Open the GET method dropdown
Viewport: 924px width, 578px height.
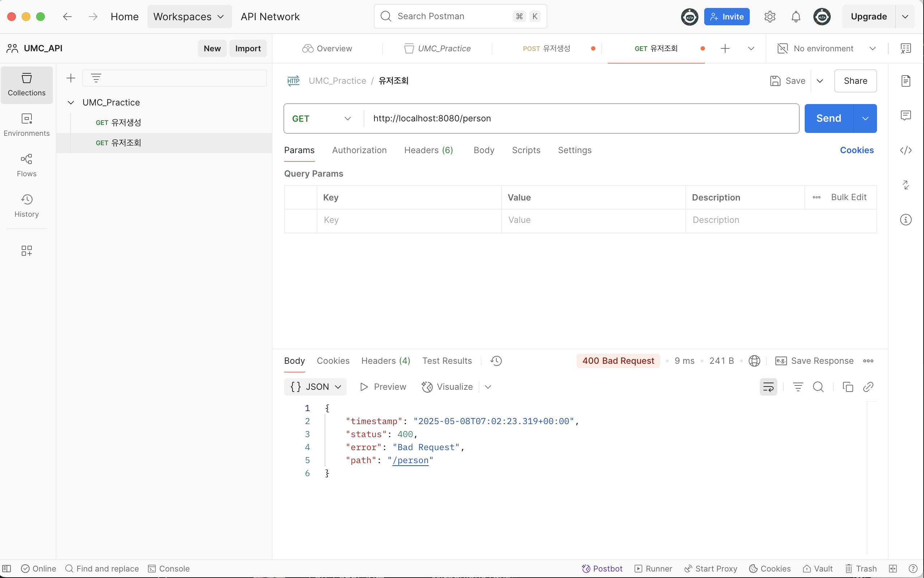point(321,118)
